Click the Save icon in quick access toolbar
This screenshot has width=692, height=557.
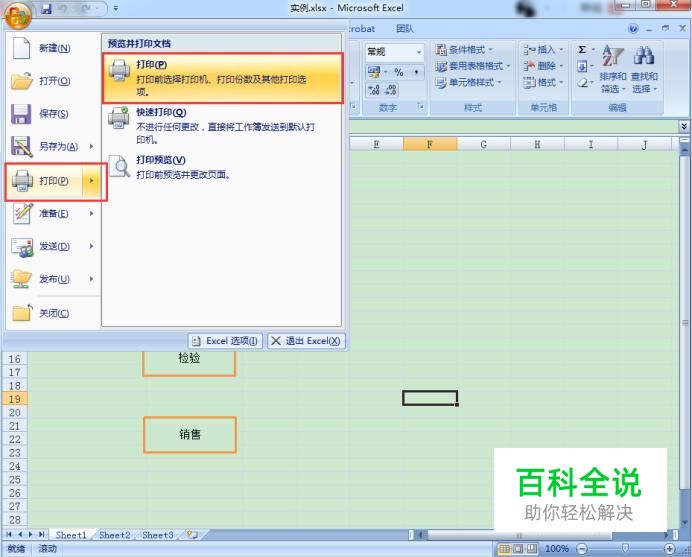(x=46, y=8)
